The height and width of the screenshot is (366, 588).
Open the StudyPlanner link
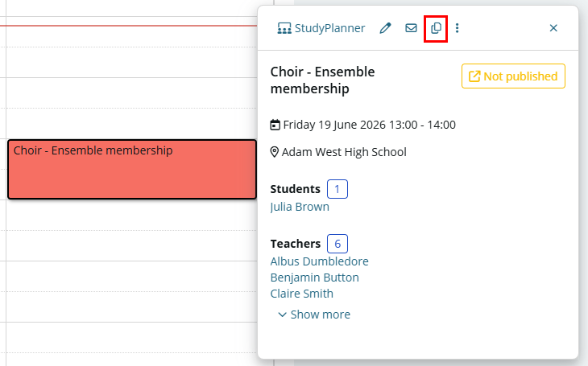[321, 28]
